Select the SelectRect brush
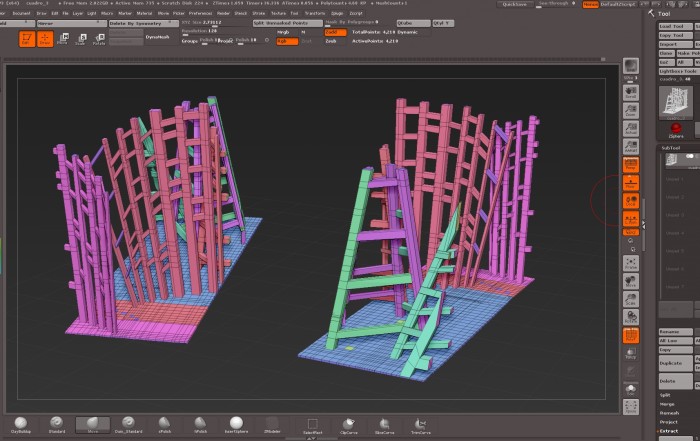This screenshot has height=441, width=700. click(x=312, y=424)
